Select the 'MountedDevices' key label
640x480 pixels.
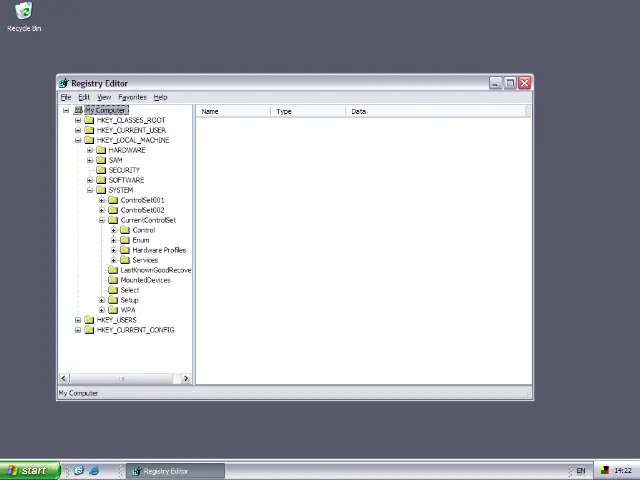pyautogui.click(x=145, y=280)
